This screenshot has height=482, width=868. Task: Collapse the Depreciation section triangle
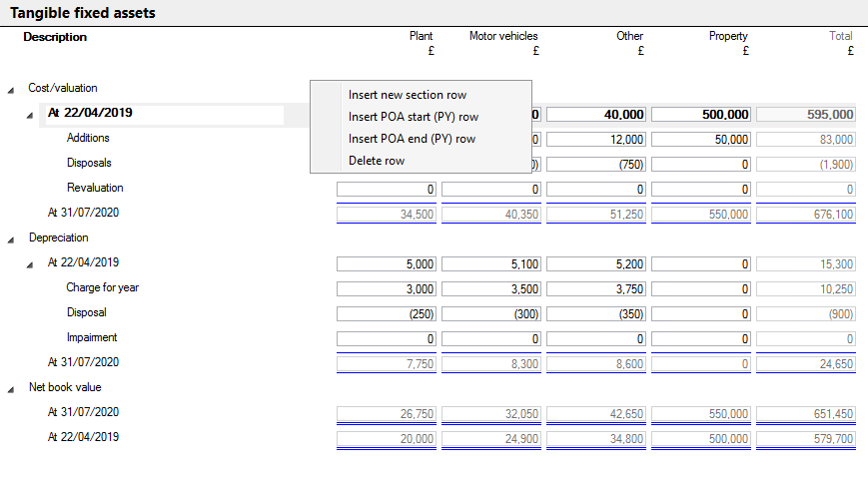[11, 240]
